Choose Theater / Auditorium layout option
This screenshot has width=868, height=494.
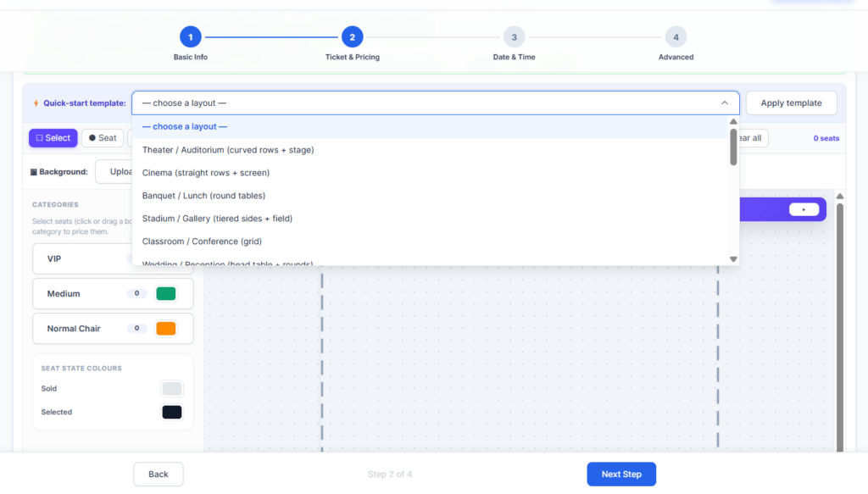click(x=430, y=150)
